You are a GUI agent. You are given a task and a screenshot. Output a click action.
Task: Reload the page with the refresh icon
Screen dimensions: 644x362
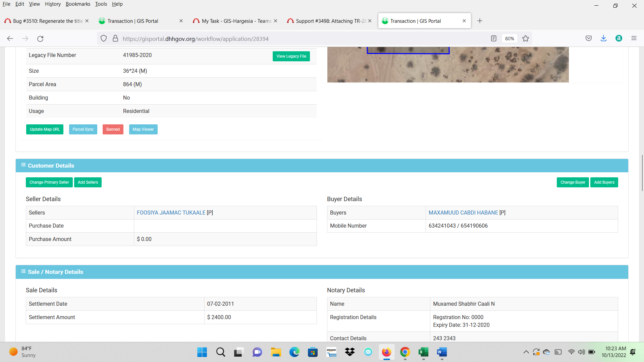[40, 39]
